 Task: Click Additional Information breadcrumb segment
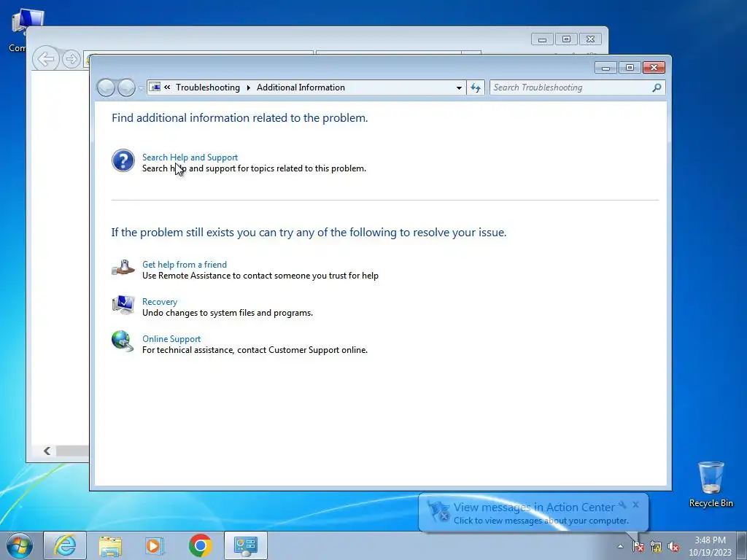tap(301, 87)
